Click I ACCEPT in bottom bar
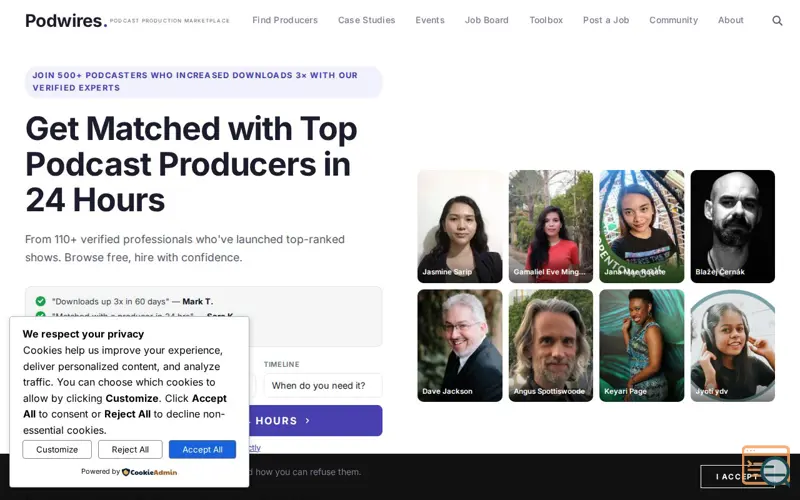 (x=737, y=477)
